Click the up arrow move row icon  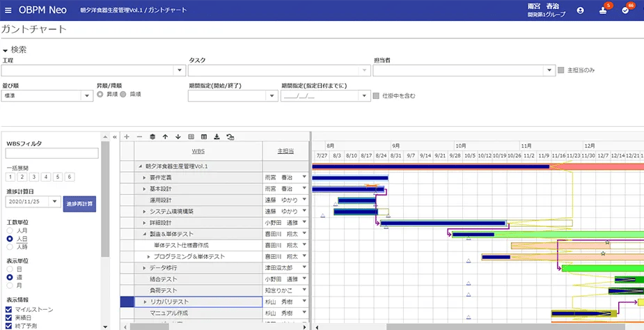click(x=165, y=137)
